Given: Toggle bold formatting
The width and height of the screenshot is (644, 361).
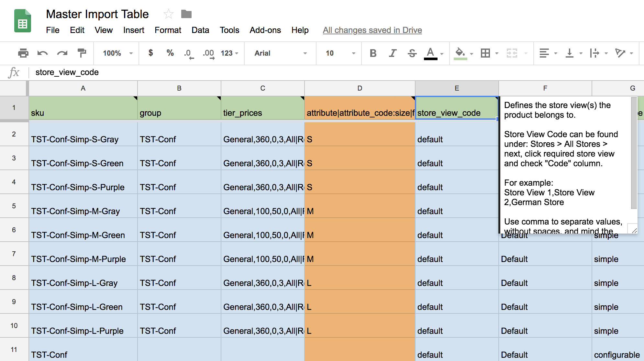Looking at the screenshot, I should 373,53.
